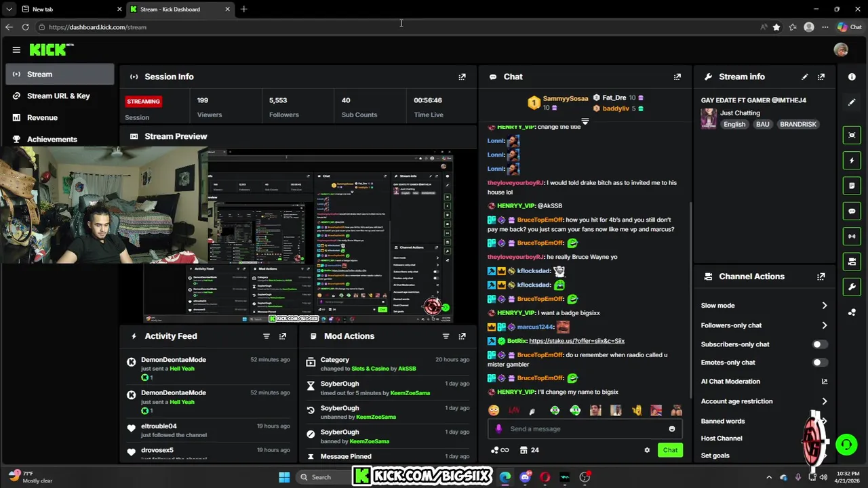Screen dimensions: 868x488
Task: Open the chat shop icon showing 24
Action: [x=530, y=450]
